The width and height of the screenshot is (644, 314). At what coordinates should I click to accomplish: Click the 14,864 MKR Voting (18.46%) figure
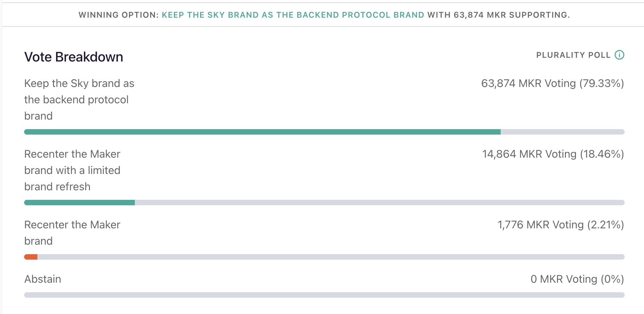[553, 154]
